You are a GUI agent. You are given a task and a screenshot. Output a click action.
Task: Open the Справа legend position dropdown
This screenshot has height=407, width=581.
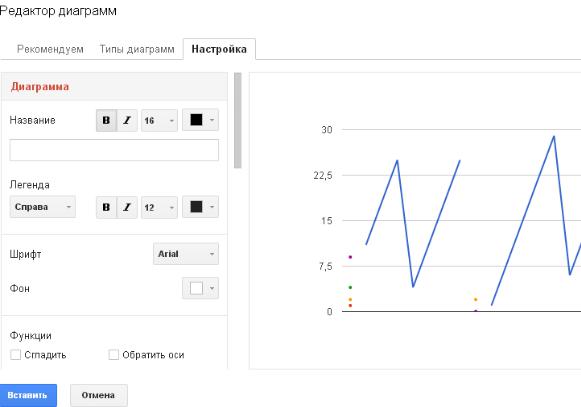(43, 207)
